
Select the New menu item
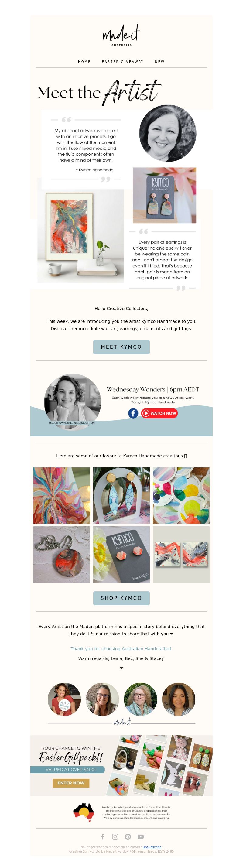(160, 62)
